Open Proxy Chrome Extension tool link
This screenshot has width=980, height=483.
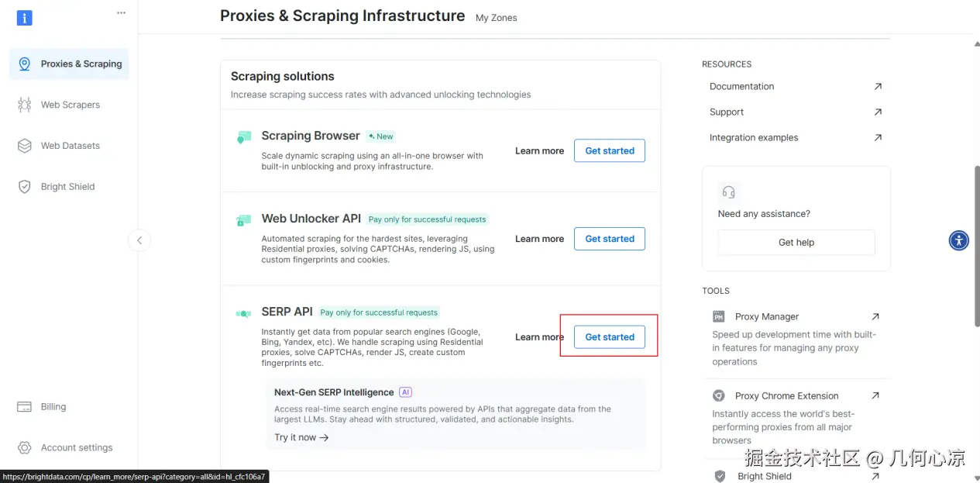click(786, 395)
